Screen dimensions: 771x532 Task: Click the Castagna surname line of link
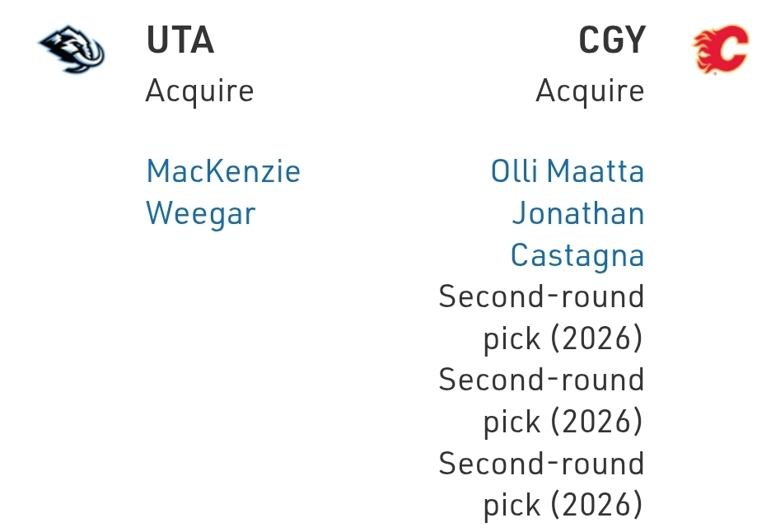577,255
